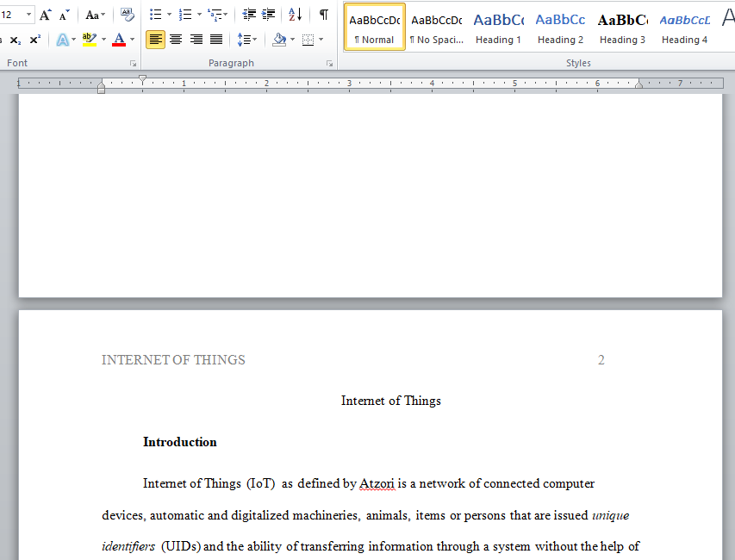Screen dimensions: 735x560
Task: Apply the Heading 3 style
Action: 622,27
